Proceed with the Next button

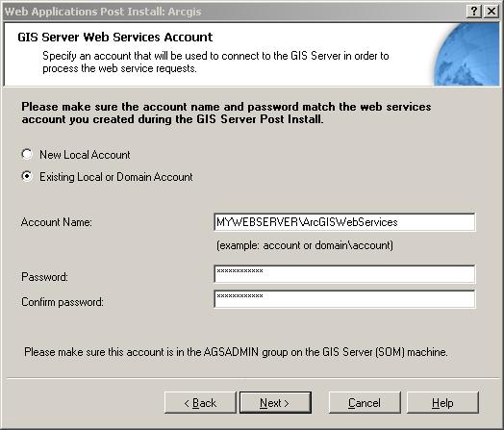click(275, 403)
